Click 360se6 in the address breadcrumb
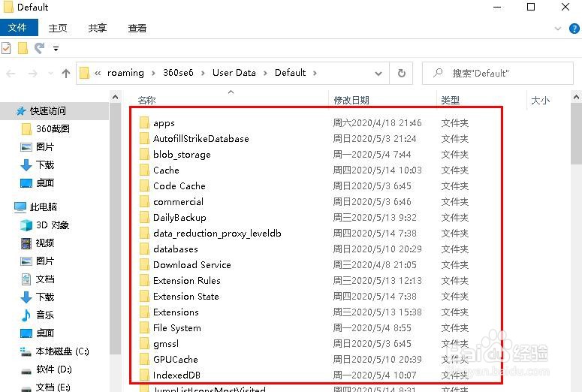Viewport: 582px width, 392px height. click(178, 73)
